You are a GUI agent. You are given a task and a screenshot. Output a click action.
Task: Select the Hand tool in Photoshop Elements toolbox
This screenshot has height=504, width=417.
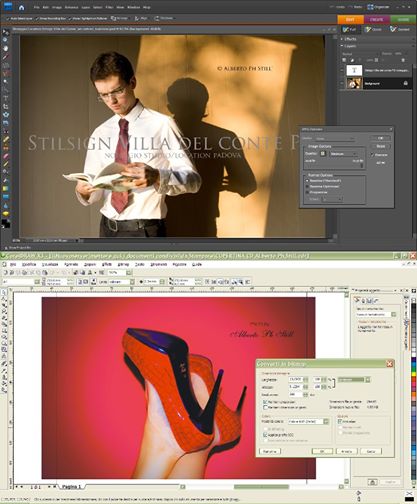[6, 49]
